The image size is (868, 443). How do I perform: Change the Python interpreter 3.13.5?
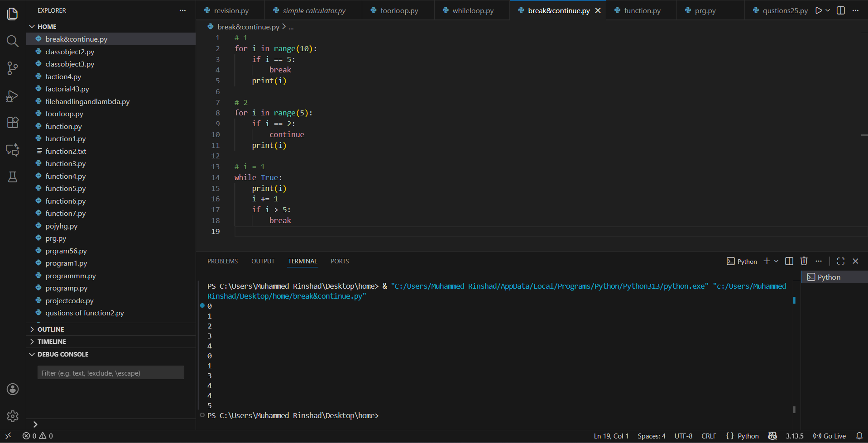(x=795, y=436)
